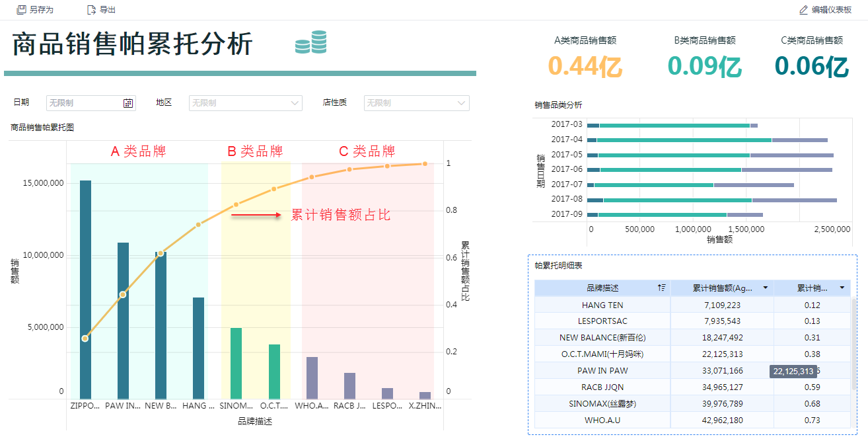Click the PAW IN PAW brand bar
This screenshot has height=437, width=868.
(x=123, y=319)
